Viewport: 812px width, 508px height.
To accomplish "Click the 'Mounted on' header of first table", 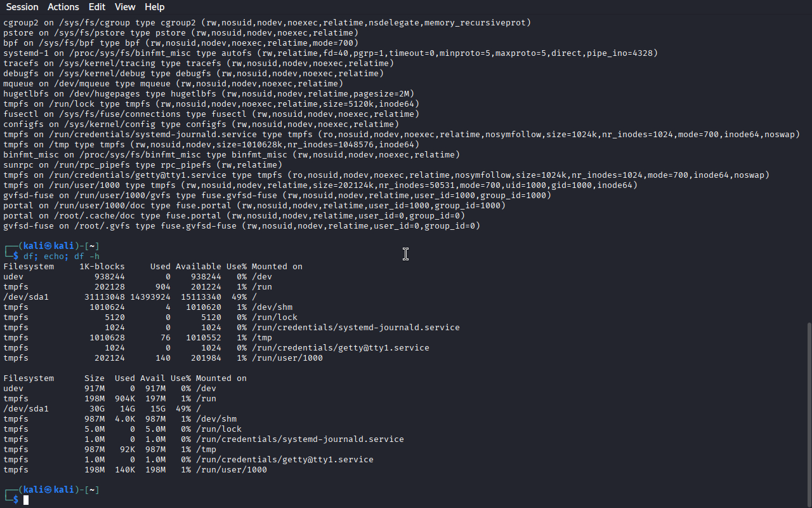I will pyautogui.click(x=277, y=267).
